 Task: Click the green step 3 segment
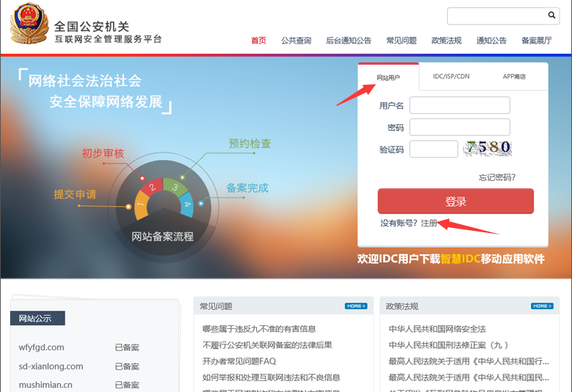point(174,187)
